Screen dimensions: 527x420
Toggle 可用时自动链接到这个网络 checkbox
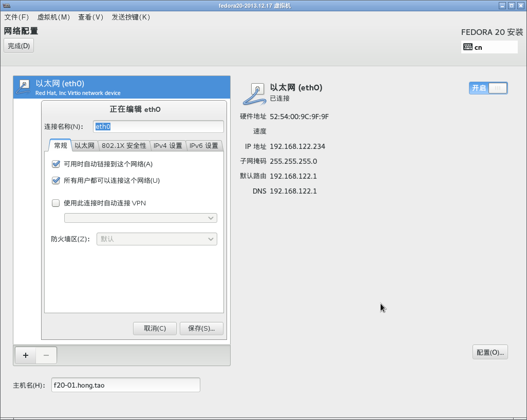(x=56, y=164)
